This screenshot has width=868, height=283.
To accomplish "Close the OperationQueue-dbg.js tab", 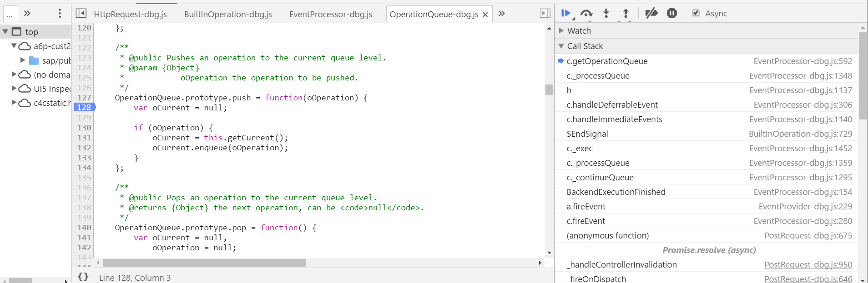I will pyautogui.click(x=485, y=15).
